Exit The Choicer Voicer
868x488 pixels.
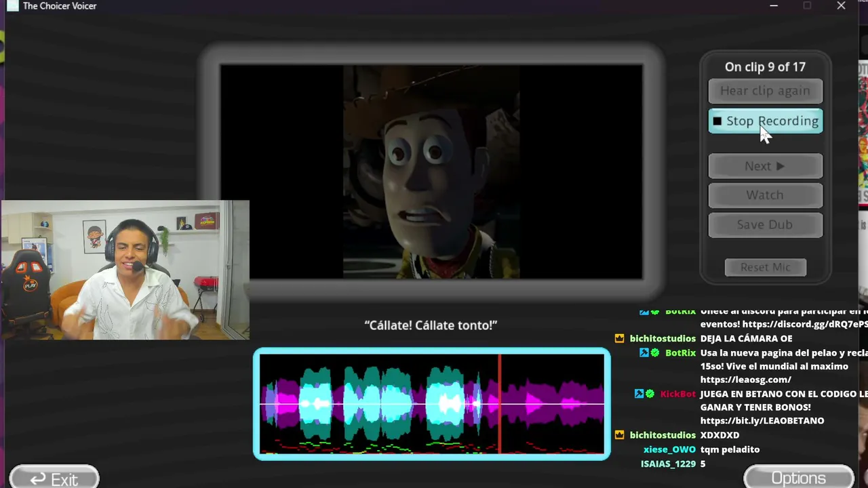[54, 479]
